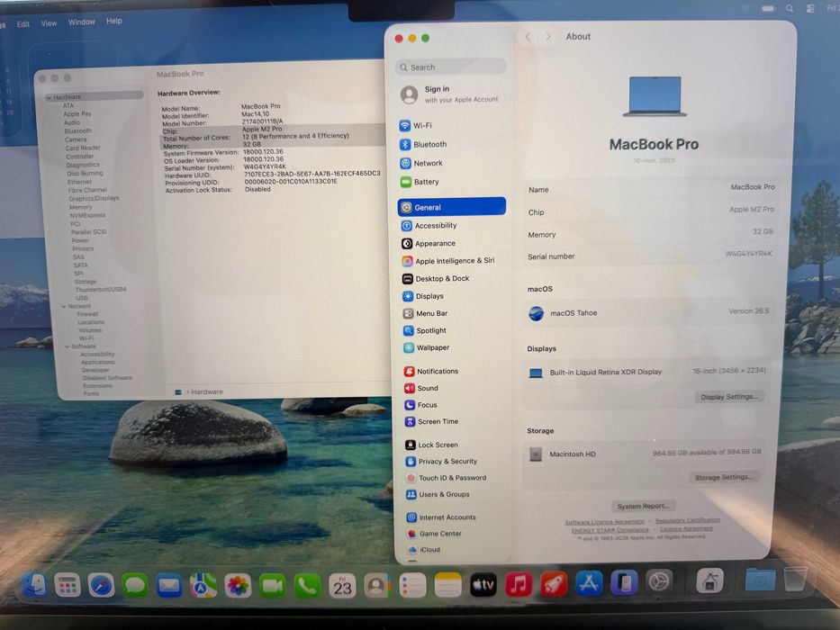Image resolution: width=840 pixels, height=630 pixels.
Task: Open Messages from the Dock
Action: [x=135, y=585]
